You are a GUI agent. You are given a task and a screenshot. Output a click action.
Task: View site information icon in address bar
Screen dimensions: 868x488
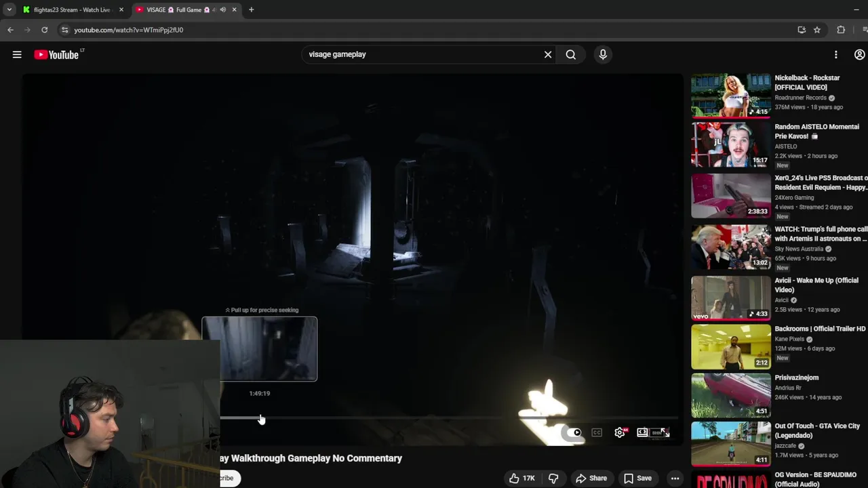(64, 30)
